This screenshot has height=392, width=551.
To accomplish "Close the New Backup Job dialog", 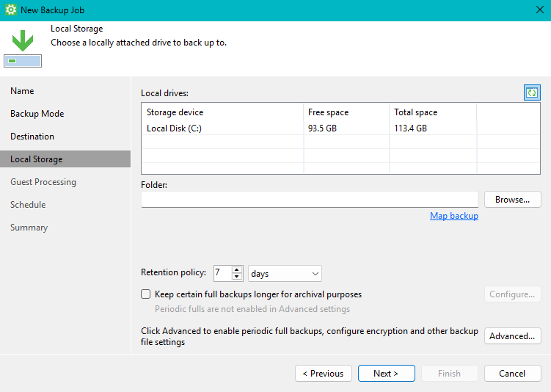I will (540, 10).
